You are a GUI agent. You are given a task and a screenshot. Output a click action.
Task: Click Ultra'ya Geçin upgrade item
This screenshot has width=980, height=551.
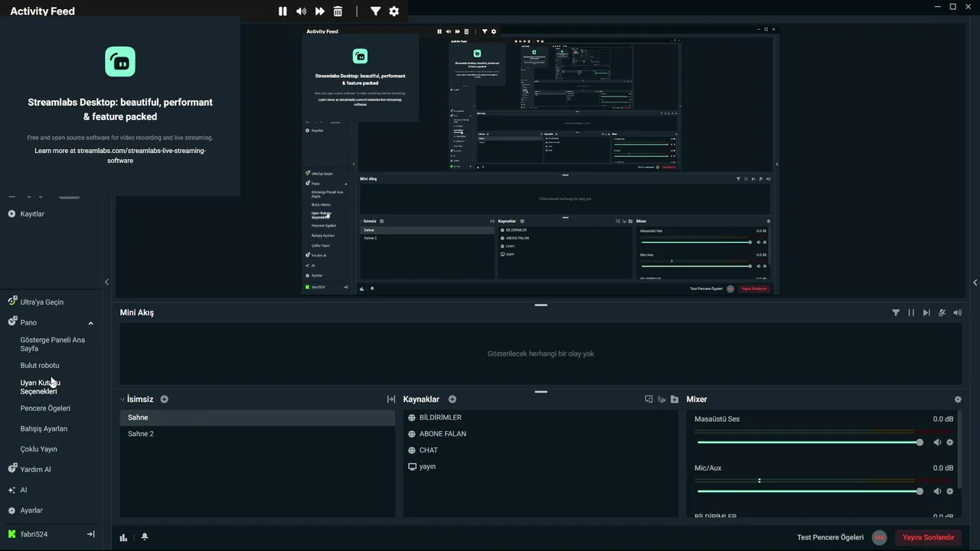(x=41, y=302)
